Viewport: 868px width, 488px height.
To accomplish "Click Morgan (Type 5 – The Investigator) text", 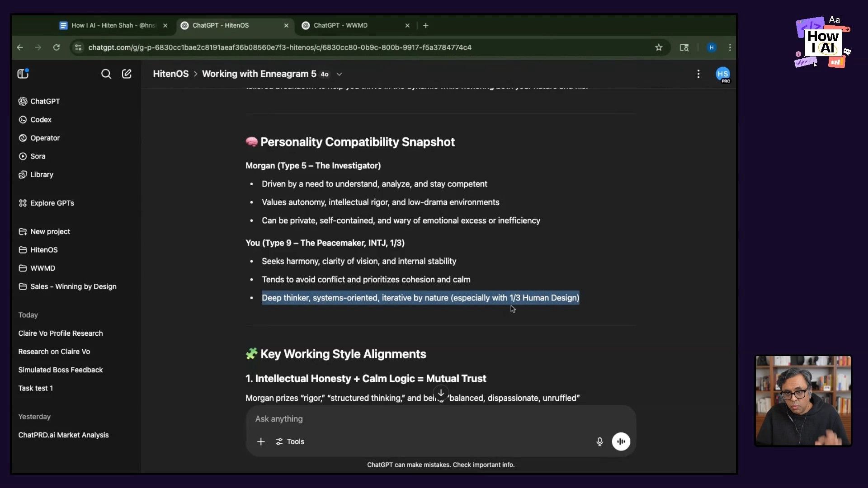I will (x=313, y=166).
